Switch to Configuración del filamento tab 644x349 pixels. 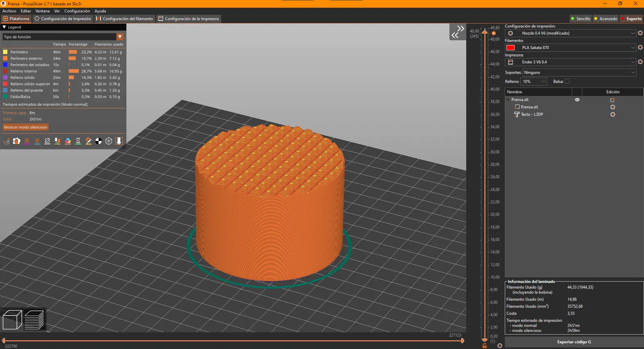click(125, 19)
